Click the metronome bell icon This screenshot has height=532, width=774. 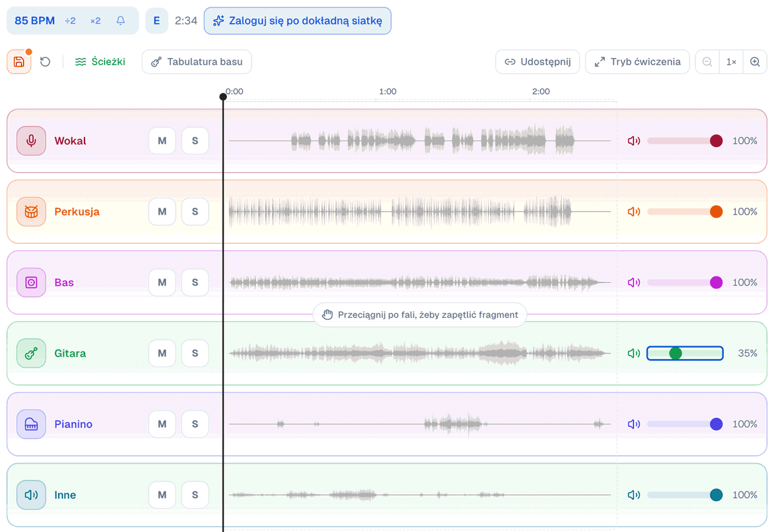click(x=121, y=21)
